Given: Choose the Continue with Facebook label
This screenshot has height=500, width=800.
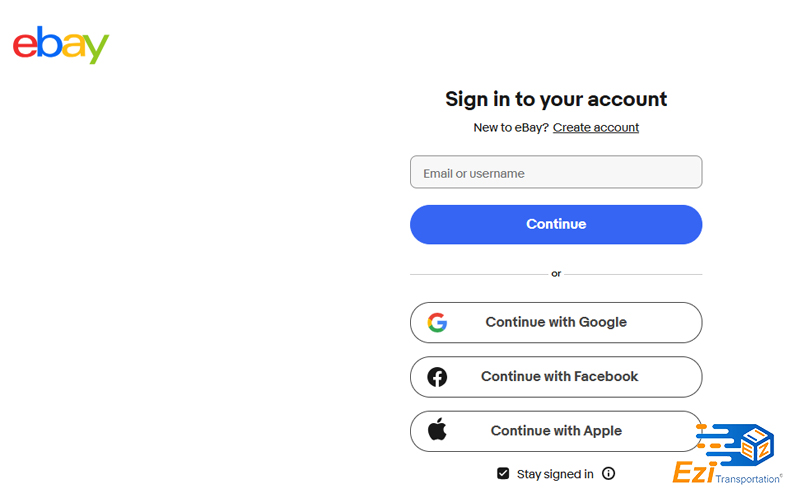Looking at the screenshot, I should click(559, 377).
